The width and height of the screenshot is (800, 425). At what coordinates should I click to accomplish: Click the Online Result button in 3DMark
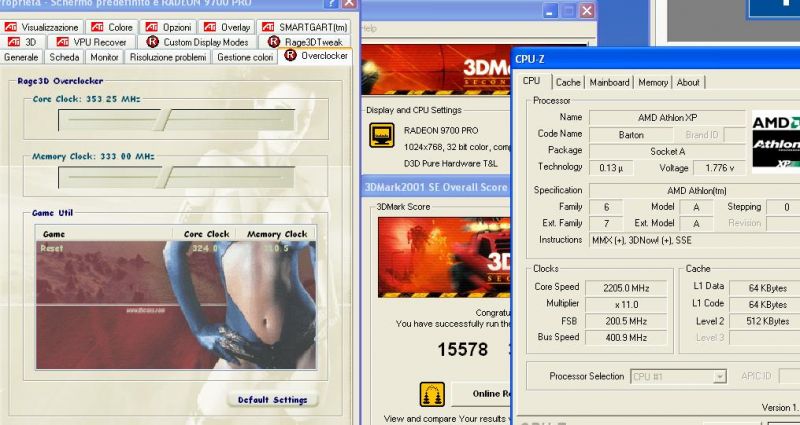point(481,394)
